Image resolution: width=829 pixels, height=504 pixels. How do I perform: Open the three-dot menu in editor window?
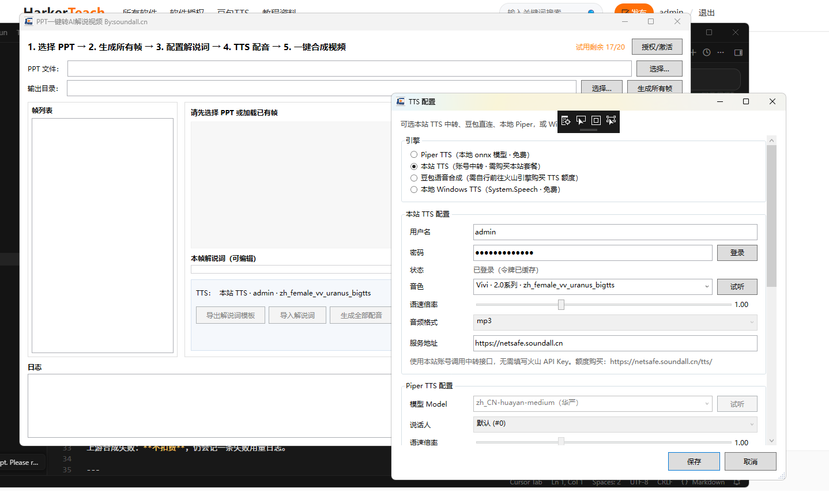pyautogui.click(x=721, y=52)
